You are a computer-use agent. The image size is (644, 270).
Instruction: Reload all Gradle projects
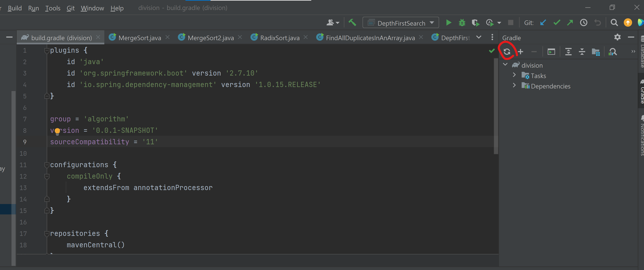coord(507,52)
